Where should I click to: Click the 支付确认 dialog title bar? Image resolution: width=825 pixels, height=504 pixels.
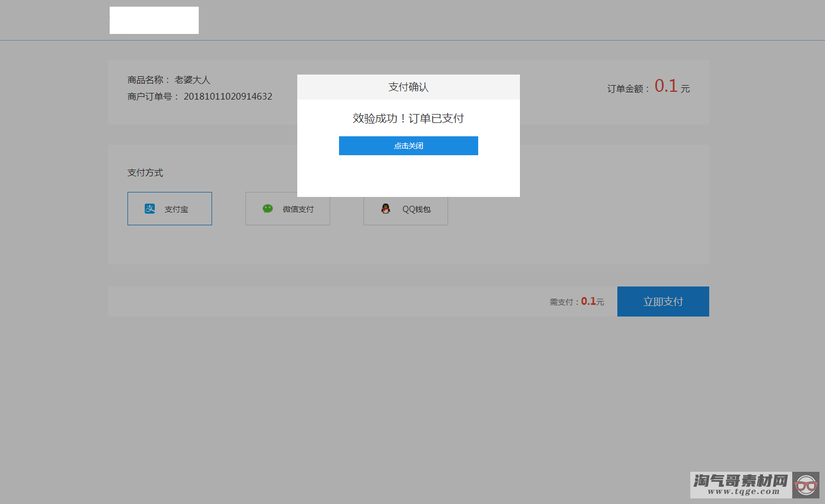click(x=408, y=87)
